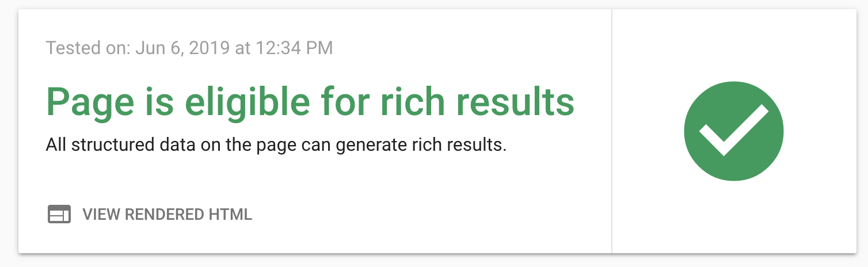Select the 'Page is eligible for rich results' heading
The image size is (868, 267).
tap(310, 103)
